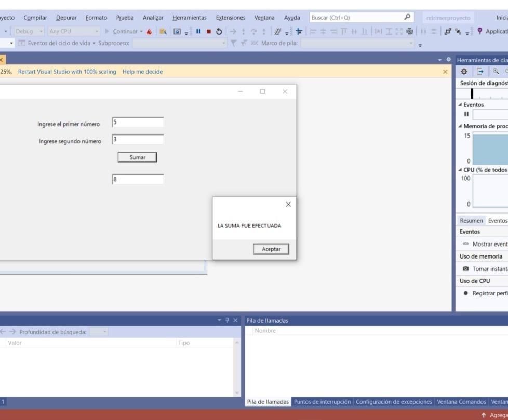
Task: Click the Mostrar eventos icon
Action: pyautogui.click(x=465, y=244)
